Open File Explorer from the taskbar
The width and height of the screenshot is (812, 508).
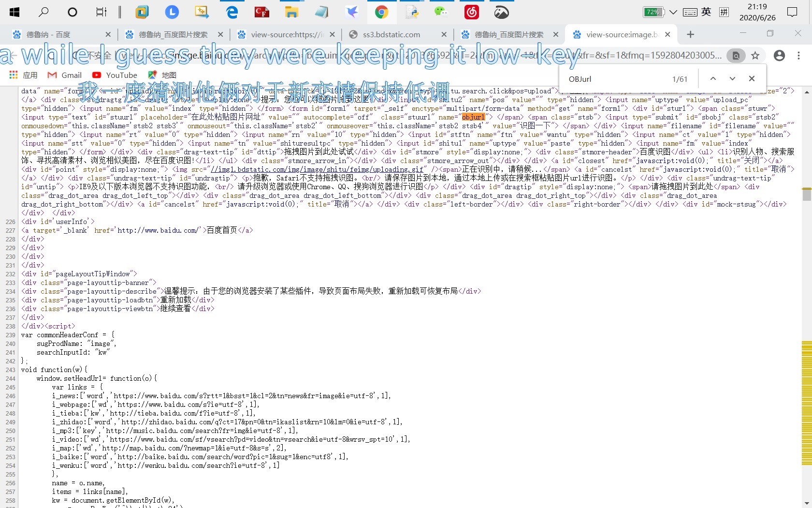(x=291, y=12)
